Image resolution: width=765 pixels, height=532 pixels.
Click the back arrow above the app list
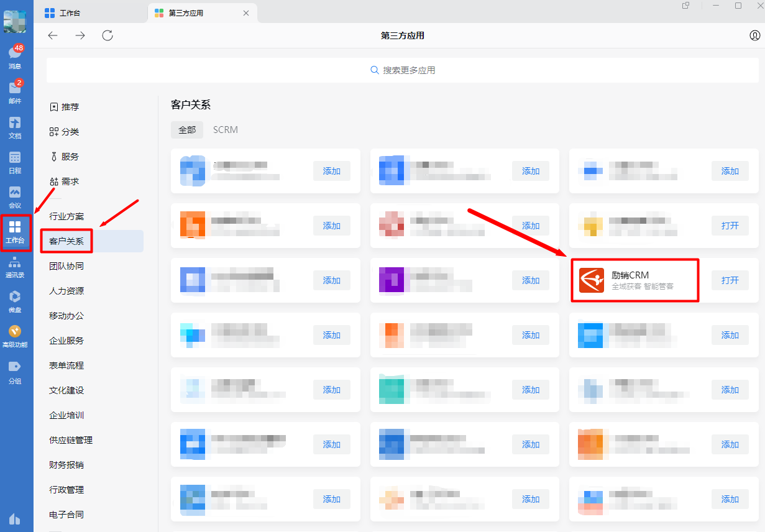coord(53,35)
